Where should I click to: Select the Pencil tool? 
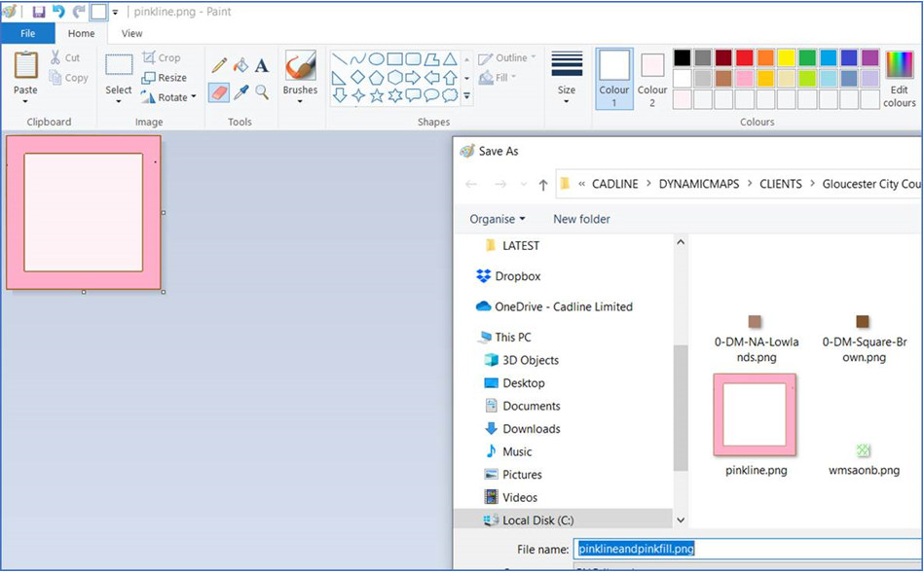(219, 65)
